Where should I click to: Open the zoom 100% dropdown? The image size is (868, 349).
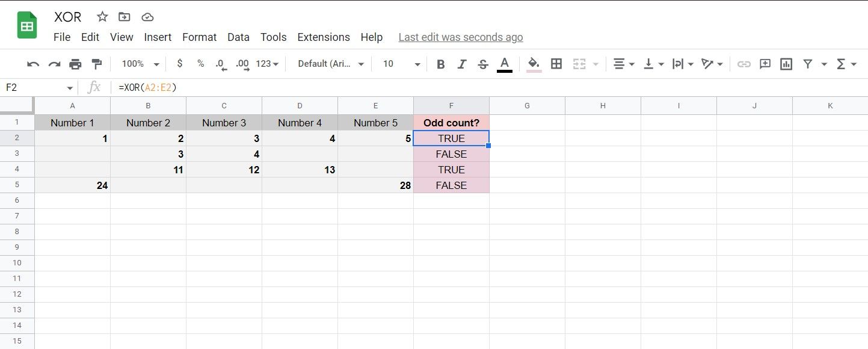[141, 64]
